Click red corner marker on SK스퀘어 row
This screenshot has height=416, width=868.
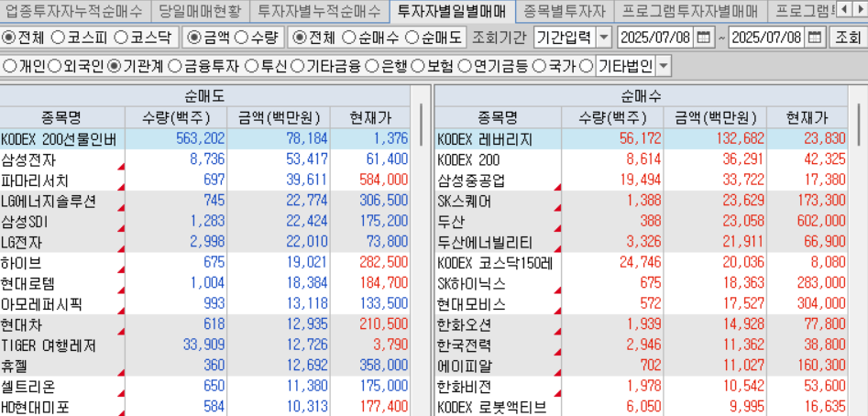click(x=557, y=207)
